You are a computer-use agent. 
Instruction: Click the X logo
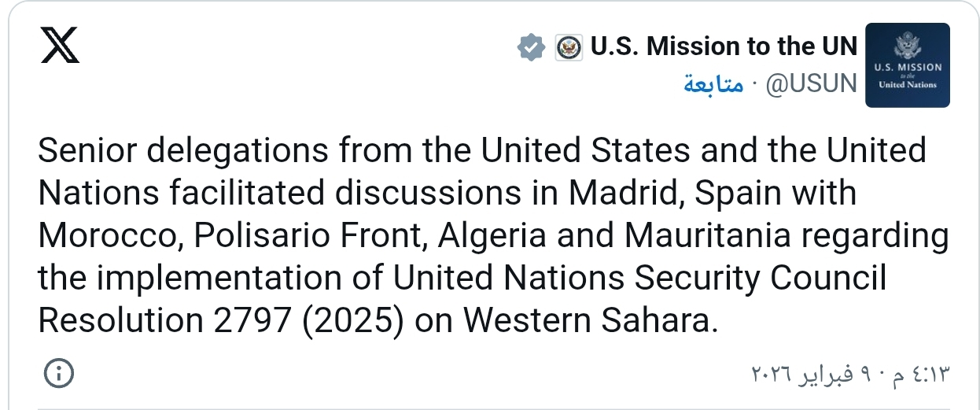[60, 47]
